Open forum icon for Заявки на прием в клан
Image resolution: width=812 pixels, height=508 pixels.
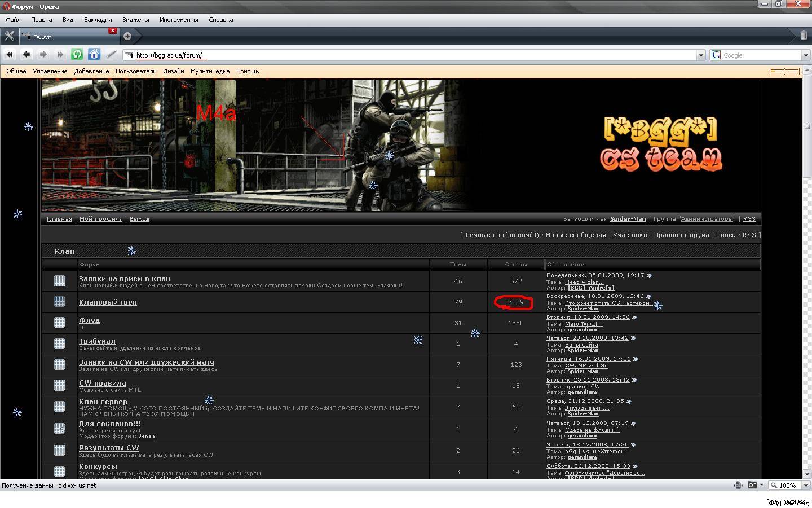click(59, 281)
